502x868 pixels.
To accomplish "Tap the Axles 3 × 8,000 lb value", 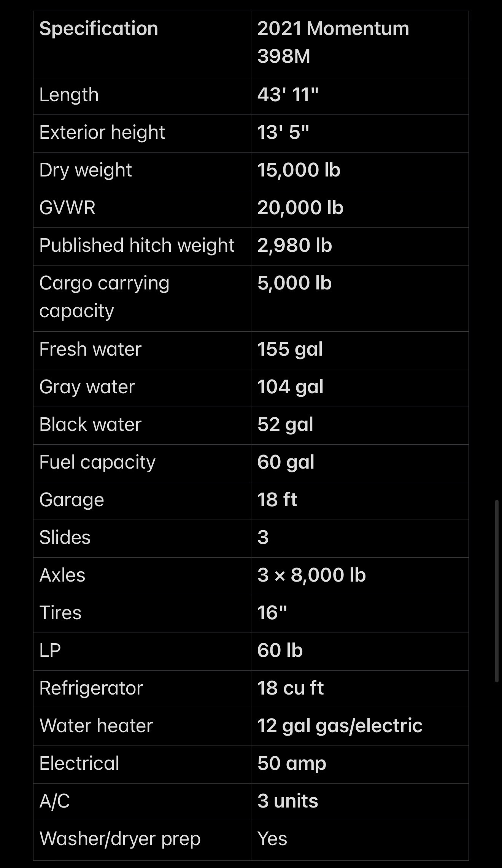I will pyautogui.click(x=312, y=575).
